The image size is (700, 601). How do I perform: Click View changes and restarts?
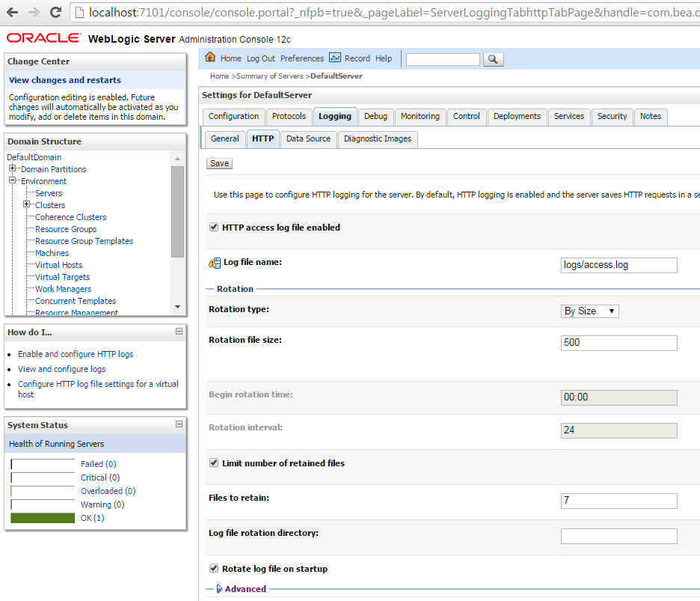click(x=65, y=80)
